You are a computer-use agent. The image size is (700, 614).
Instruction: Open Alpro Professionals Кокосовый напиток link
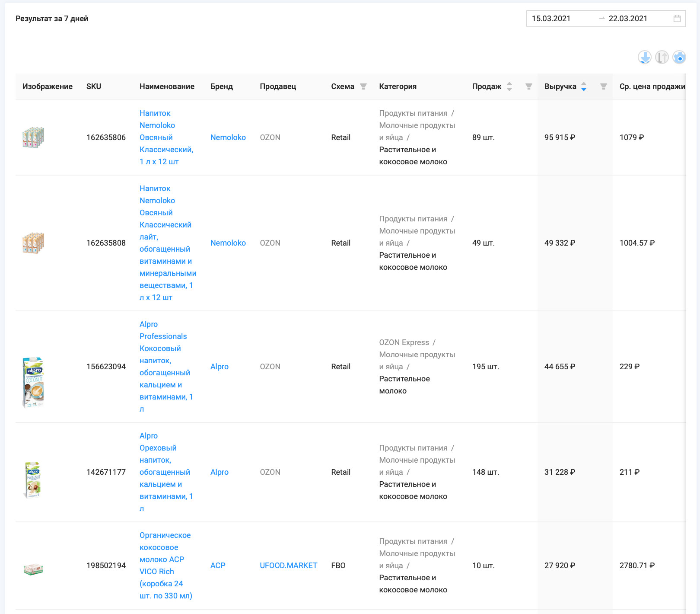point(166,367)
